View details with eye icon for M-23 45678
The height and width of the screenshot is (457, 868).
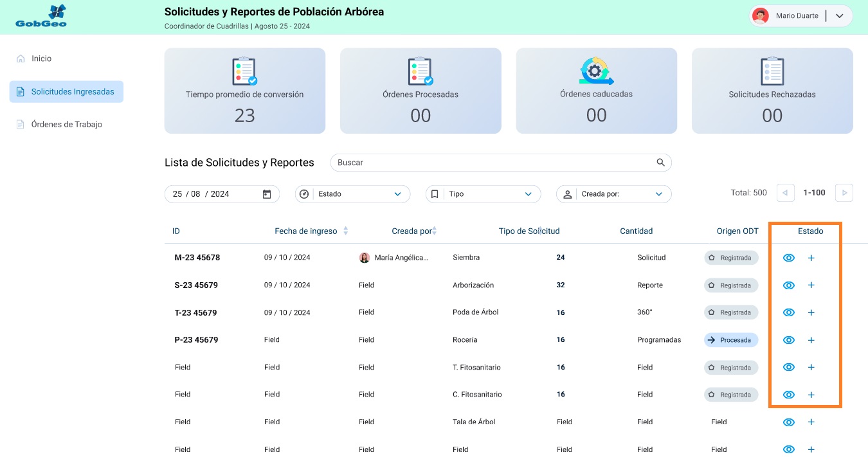[x=789, y=258]
